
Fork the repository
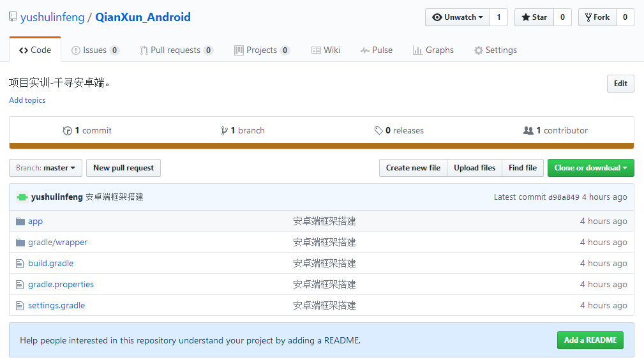[597, 17]
